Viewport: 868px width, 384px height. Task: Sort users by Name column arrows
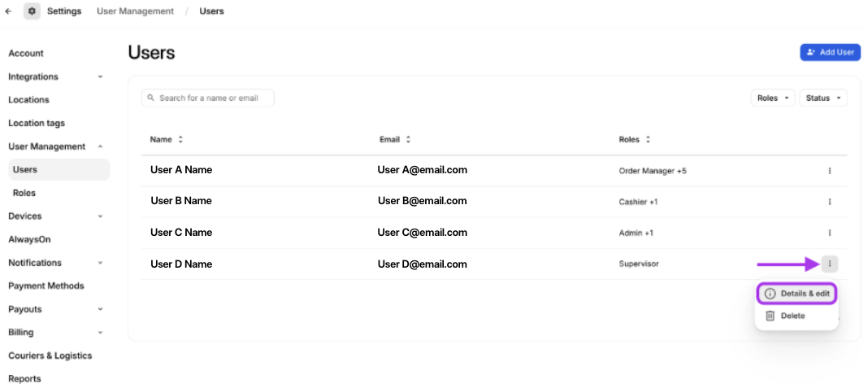point(180,140)
